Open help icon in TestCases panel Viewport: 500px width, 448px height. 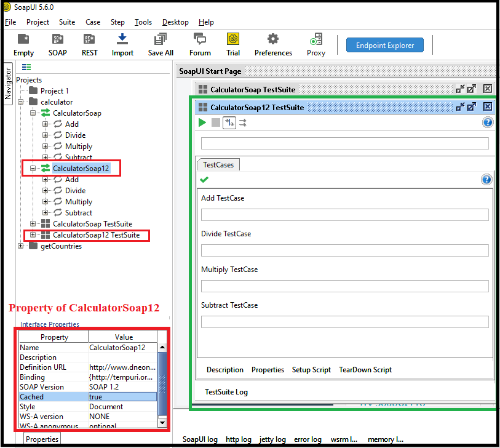pyautogui.click(x=486, y=180)
